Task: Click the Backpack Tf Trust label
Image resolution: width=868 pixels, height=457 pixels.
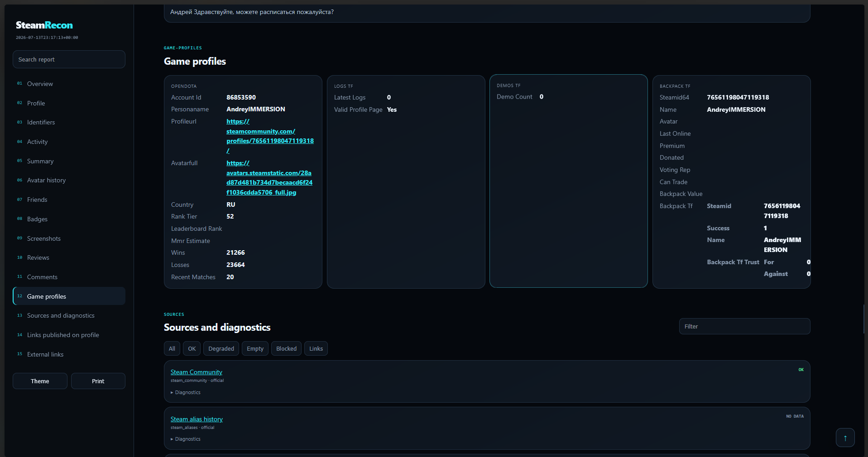Action: click(733, 262)
